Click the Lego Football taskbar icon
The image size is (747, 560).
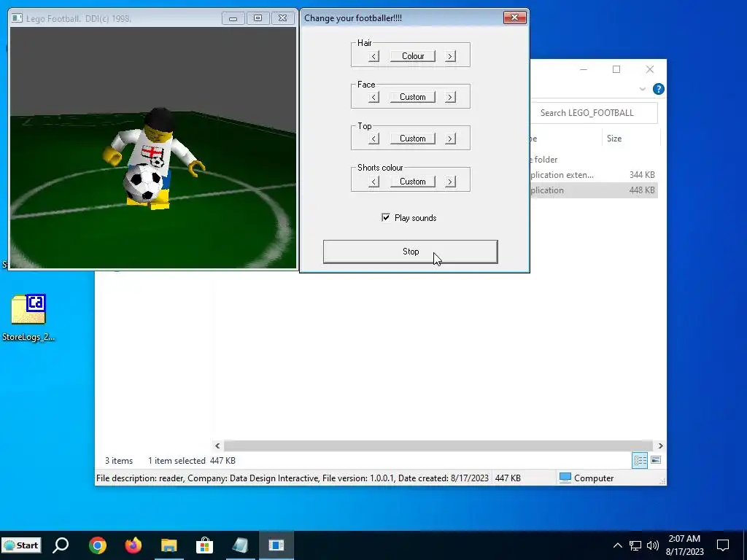point(276,545)
